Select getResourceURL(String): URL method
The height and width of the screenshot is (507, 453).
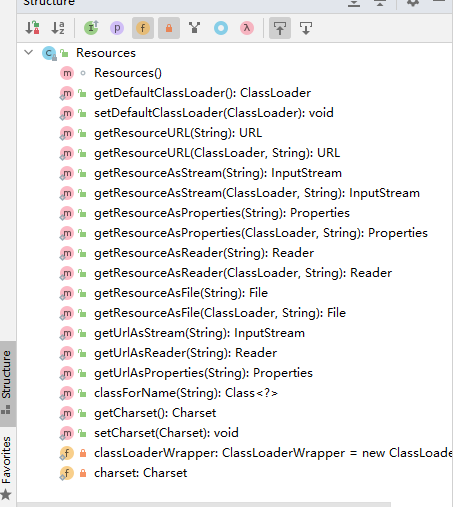pos(178,133)
